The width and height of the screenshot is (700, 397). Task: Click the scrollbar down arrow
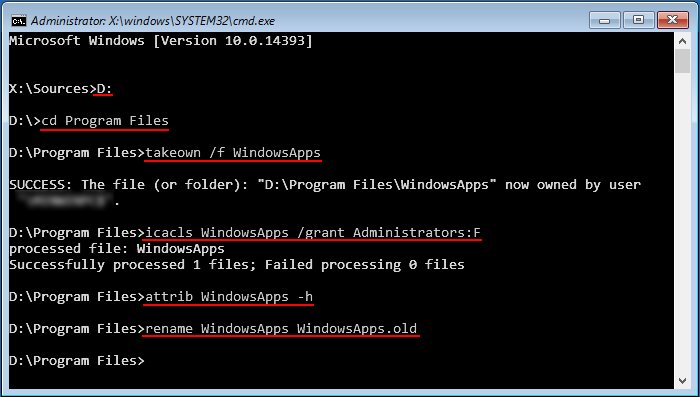682,380
